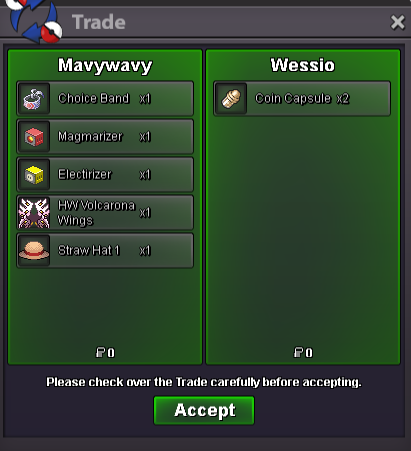411x451 pixels.
Task: Click the Trade window Pokeball swap icon
Action: point(34,21)
